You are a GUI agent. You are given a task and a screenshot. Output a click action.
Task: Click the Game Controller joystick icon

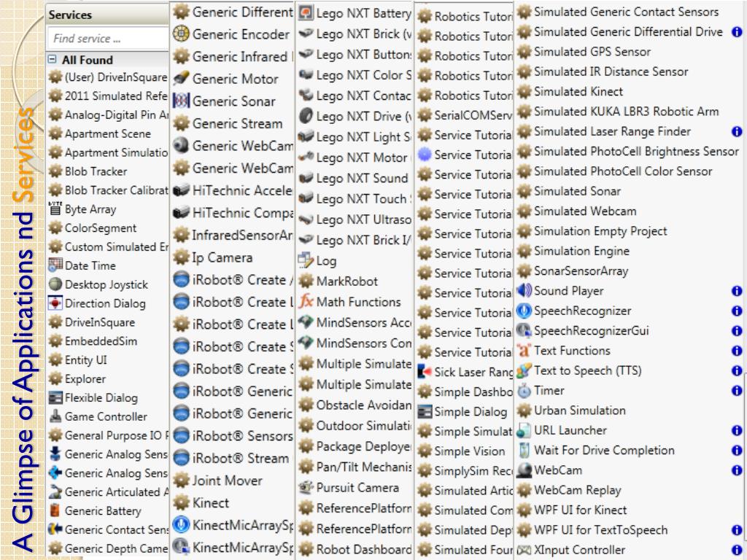click(x=55, y=416)
